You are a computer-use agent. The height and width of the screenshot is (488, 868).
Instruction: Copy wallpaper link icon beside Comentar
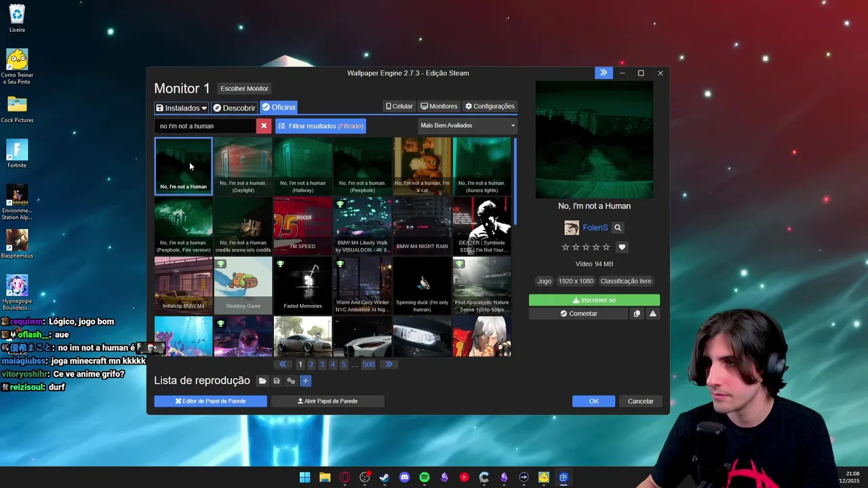tap(637, 314)
